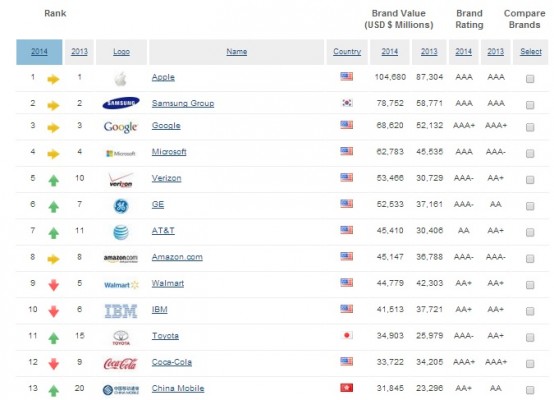Screen dimensions: 554x400
Task: Click the Google logo in table
Action: point(120,127)
